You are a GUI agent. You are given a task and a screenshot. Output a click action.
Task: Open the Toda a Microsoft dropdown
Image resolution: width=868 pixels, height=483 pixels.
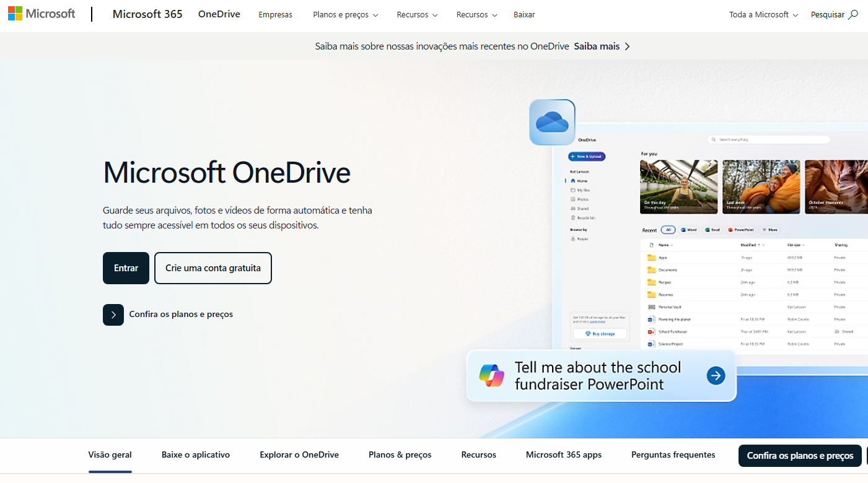point(763,14)
